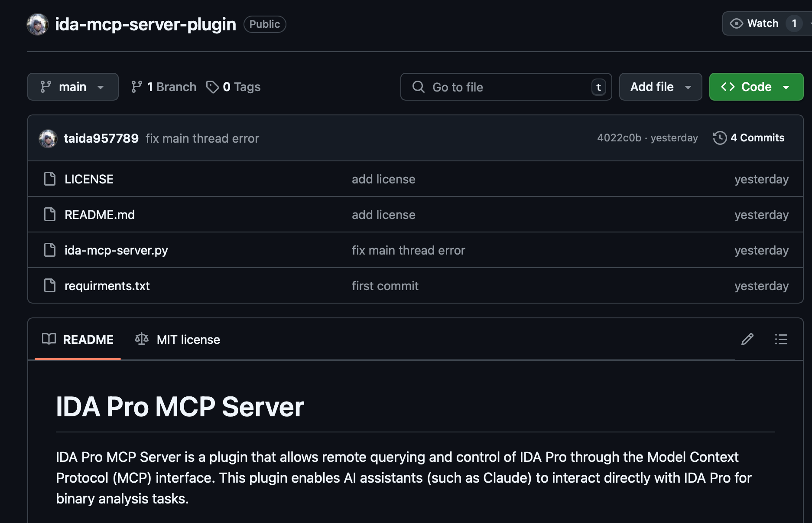Viewport: 812px width, 523px height.
Task: Open the ida-mcp-server-plugin repository title link
Action: point(146,24)
